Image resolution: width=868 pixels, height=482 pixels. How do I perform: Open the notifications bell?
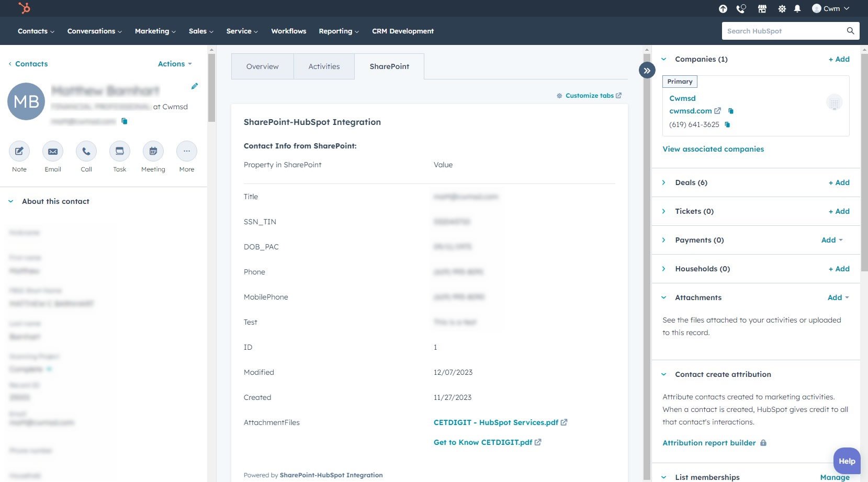click(x=797, y=8)
